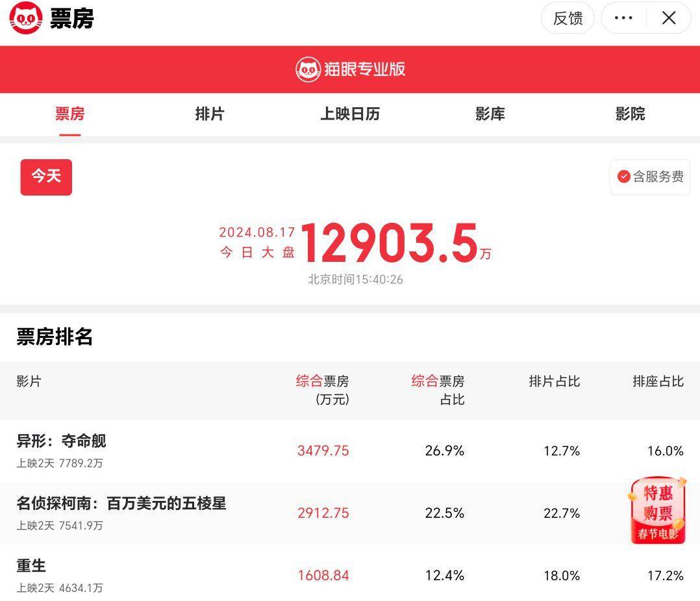
Task: Open the movie 异形：夺命舰
Action: 61,441
